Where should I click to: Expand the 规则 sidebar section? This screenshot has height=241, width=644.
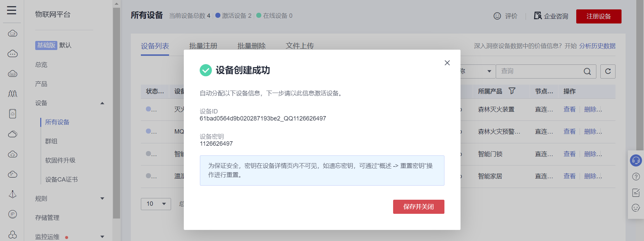102,199
